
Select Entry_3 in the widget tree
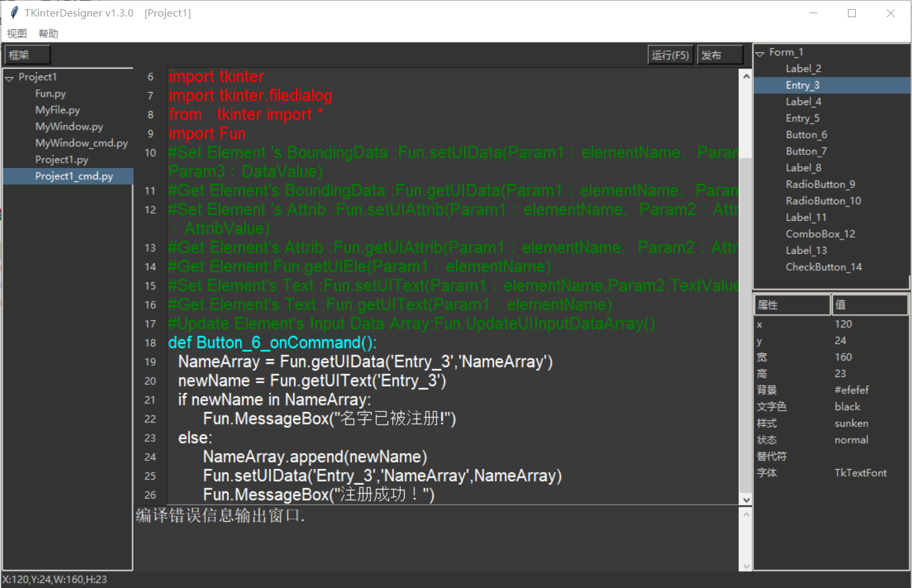point(832,85)
